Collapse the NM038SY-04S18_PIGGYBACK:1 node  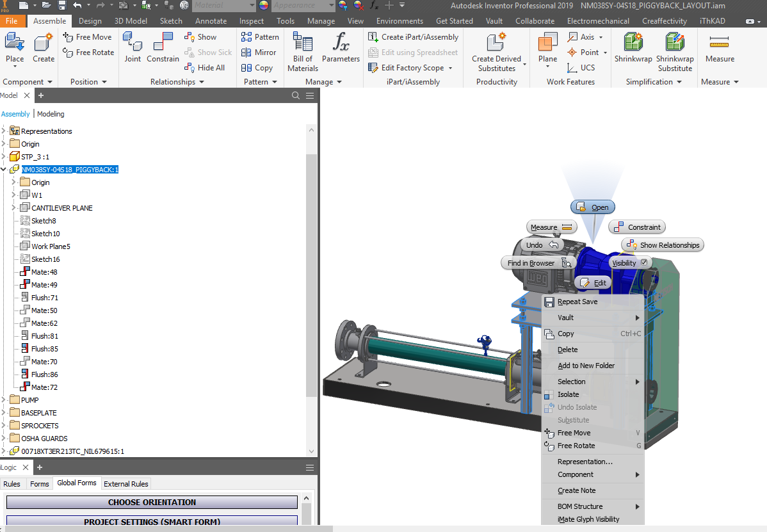pos(3,169)
